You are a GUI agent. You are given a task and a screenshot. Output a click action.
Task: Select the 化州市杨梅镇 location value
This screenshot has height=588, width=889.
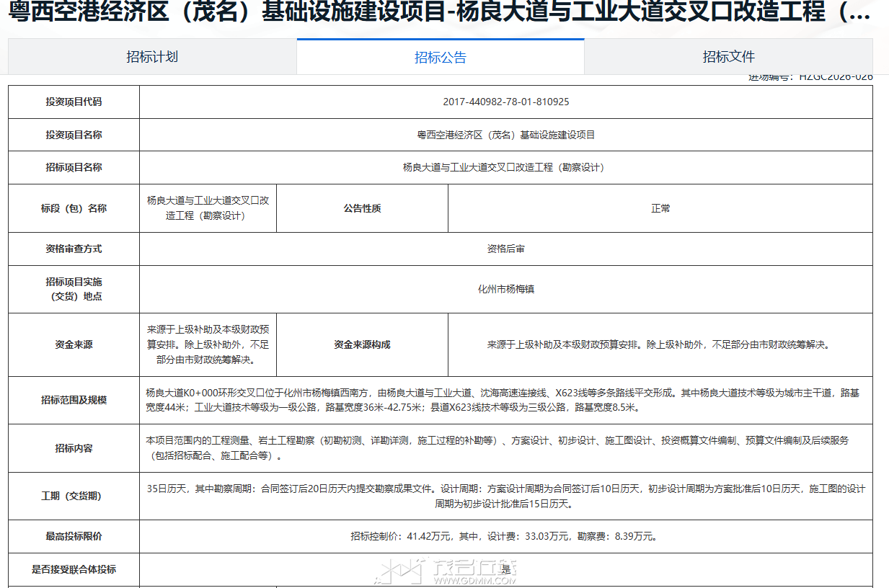click(x=506, y=289)
